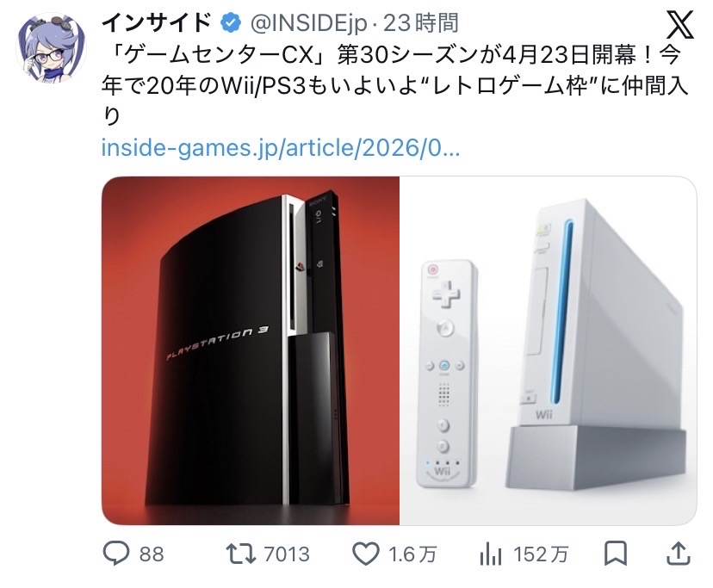This screenshot has height=588, width=713.
Task: Click the 152万 views count
Action: tap(541, 554)
